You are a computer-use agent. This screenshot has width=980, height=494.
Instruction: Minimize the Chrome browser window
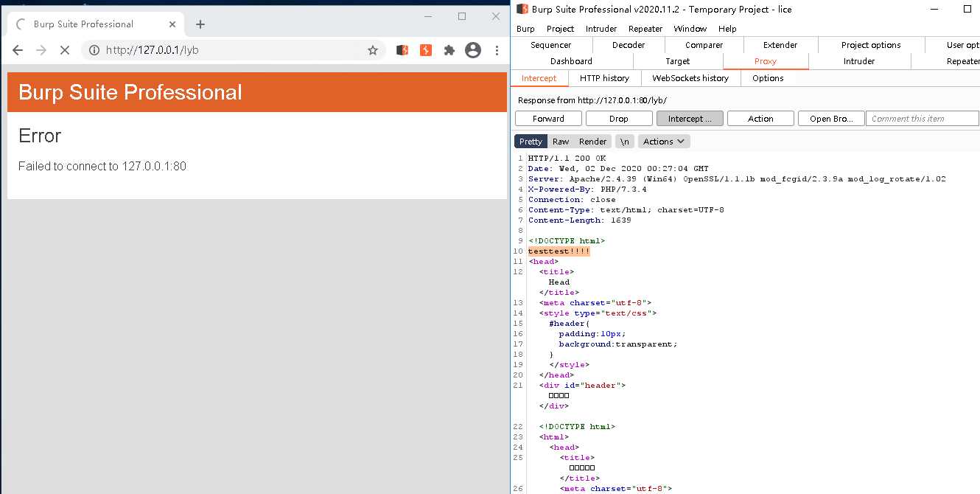click(428, 16)
